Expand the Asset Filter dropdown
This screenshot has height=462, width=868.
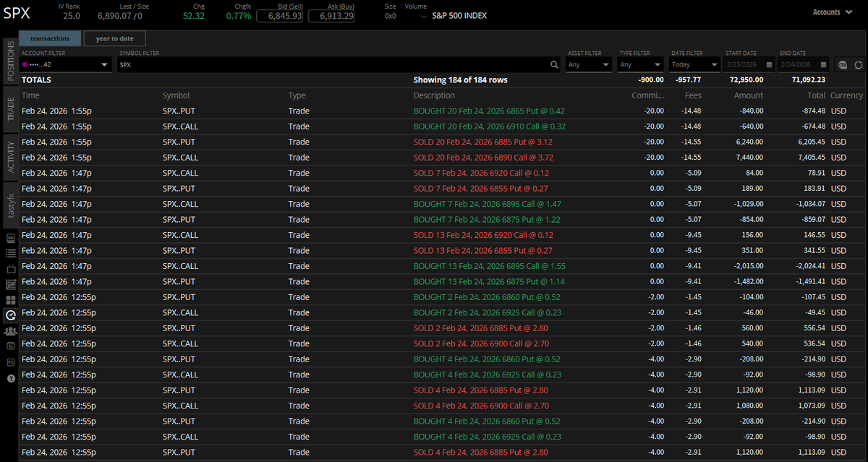click(590, 64)
